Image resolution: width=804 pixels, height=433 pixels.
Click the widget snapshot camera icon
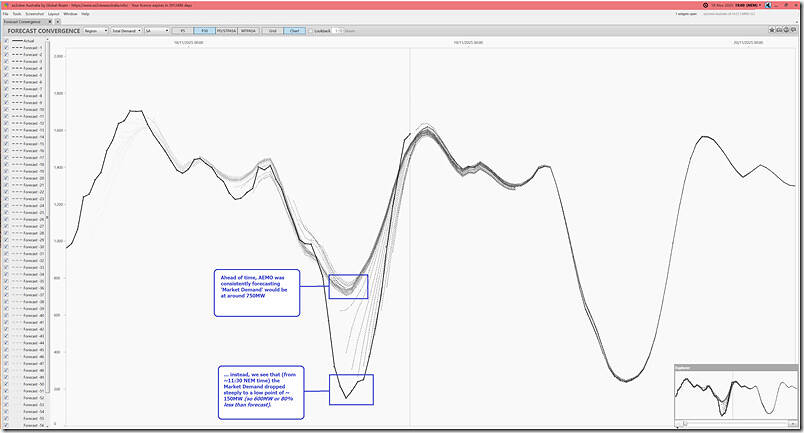779,31
